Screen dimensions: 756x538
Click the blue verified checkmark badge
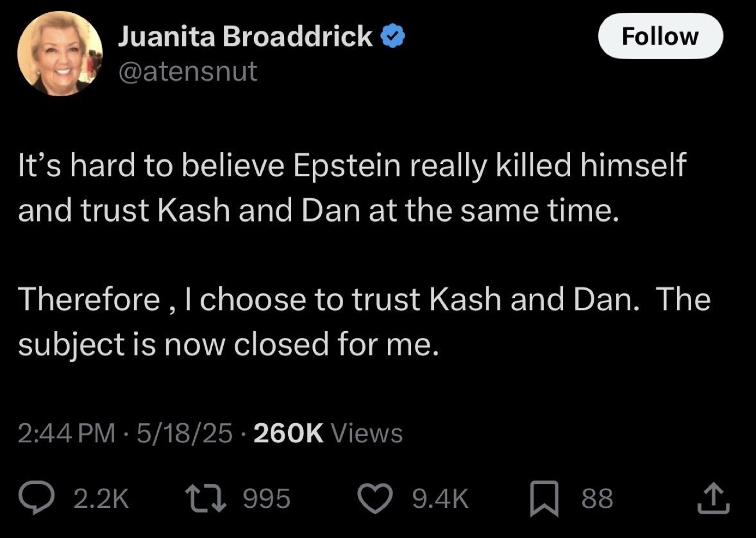point(392,37)
